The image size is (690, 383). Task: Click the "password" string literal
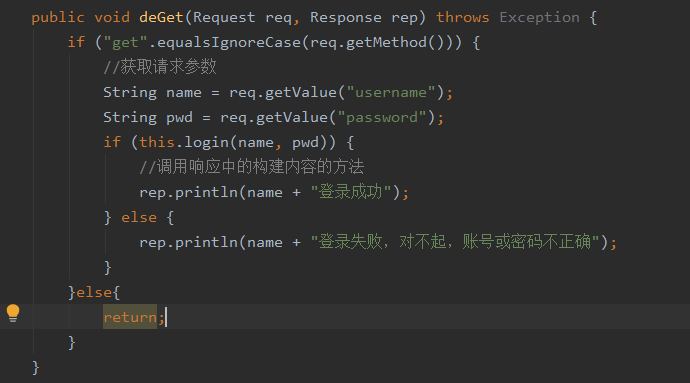pos(382,118)
